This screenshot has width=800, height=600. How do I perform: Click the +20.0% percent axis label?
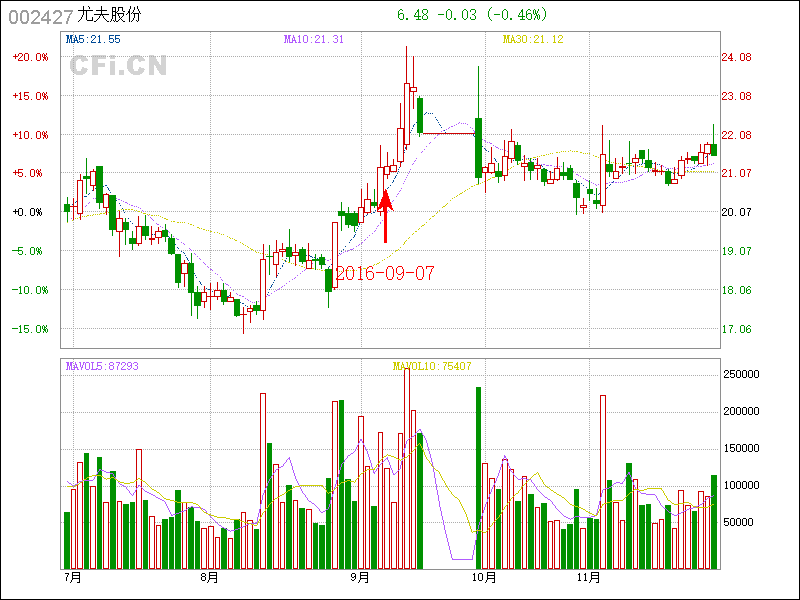click(x=30, y=57)
